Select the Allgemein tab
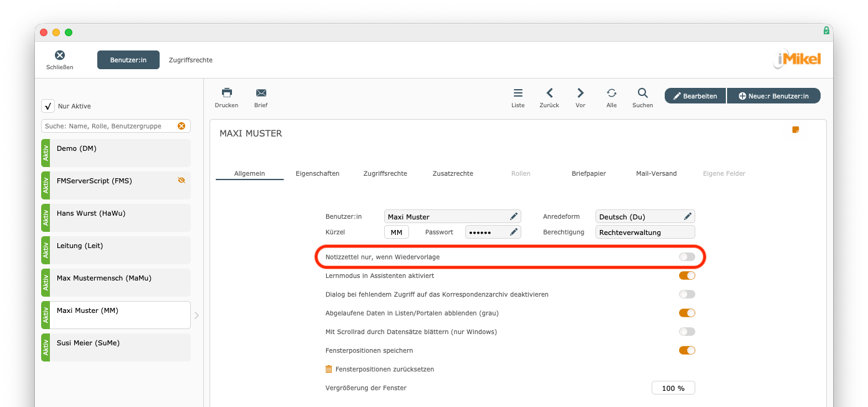The width and height of the screenshot is (868, 407). pos(249,173)
